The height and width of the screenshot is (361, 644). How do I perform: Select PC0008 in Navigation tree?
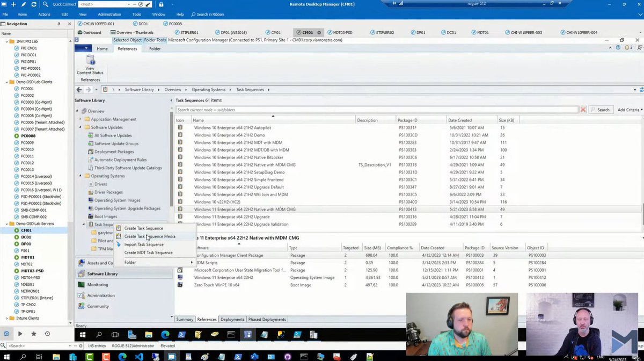[x=28, y=136]
